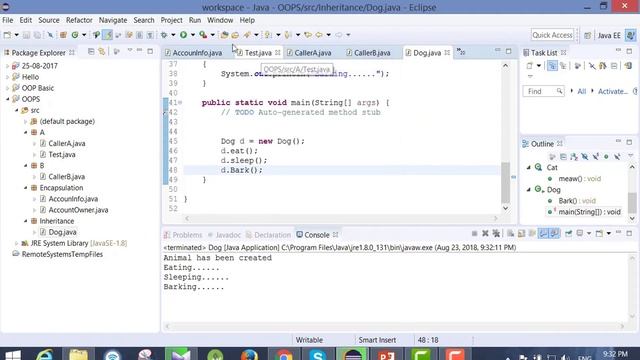Toggle Hide Non-Public Members green dot icon
The height and width of the screenshot is (360, 640).
tap(606, 157)
